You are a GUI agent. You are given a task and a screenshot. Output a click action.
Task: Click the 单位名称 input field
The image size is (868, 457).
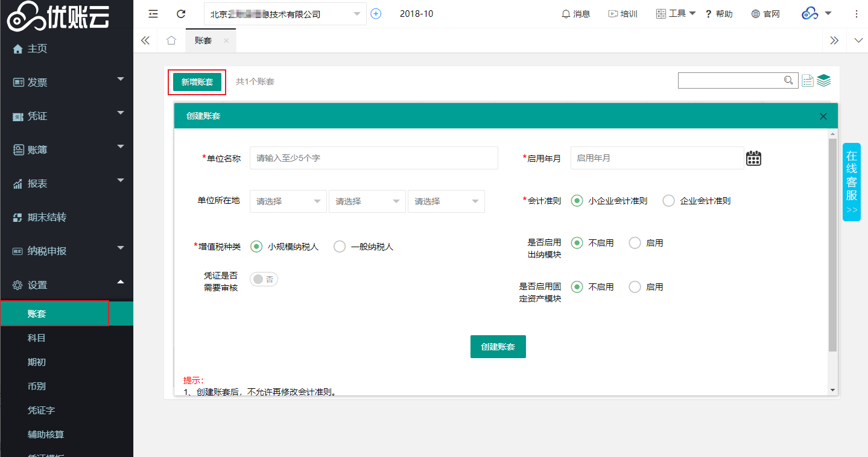(374, 158)
